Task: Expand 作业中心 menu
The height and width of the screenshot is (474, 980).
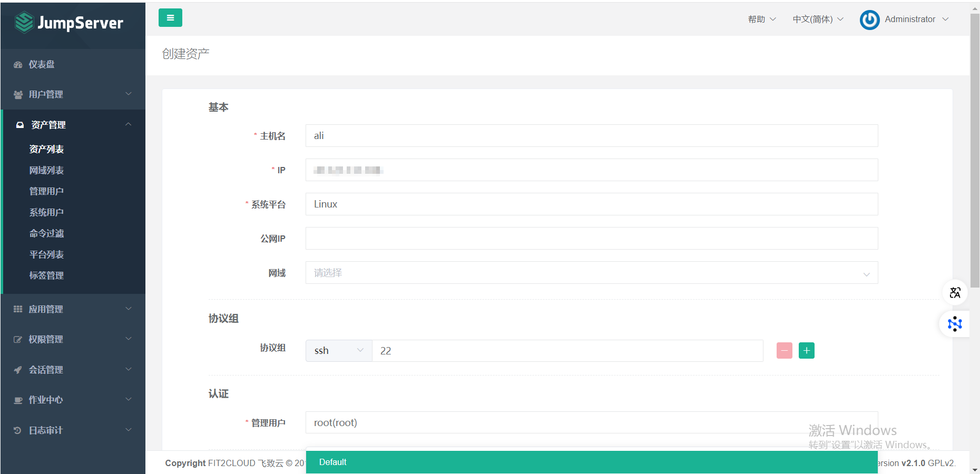Action: click(73, 400)
